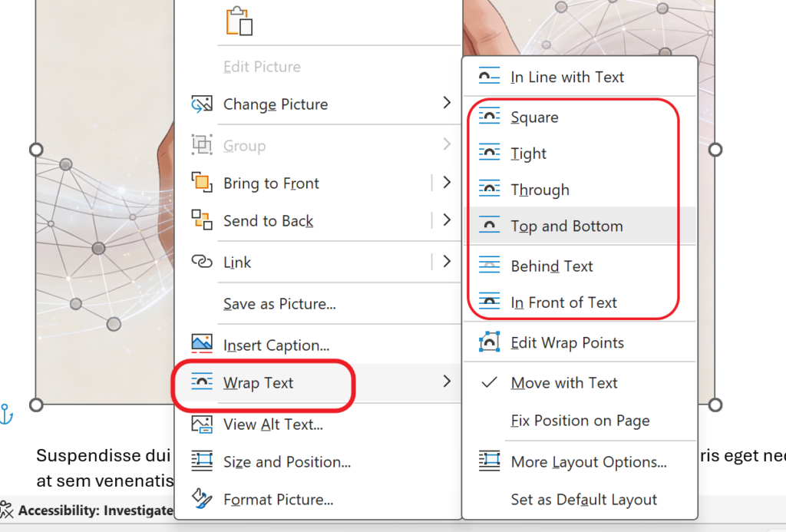Choose In Line with Text wrapping
The height and width of the screenshot is (532, 786).
(567, 78)
